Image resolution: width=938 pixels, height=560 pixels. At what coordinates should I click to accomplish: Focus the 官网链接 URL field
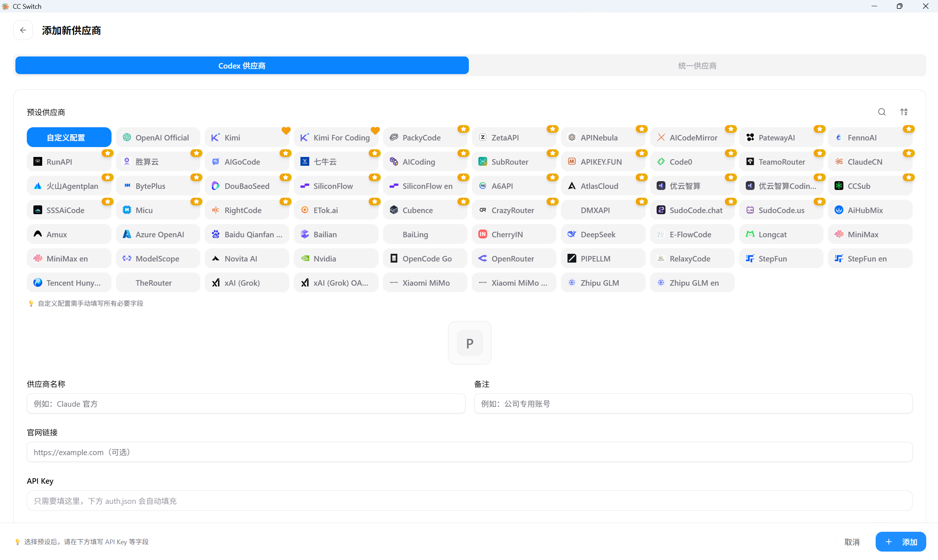(x=470, y=452)
